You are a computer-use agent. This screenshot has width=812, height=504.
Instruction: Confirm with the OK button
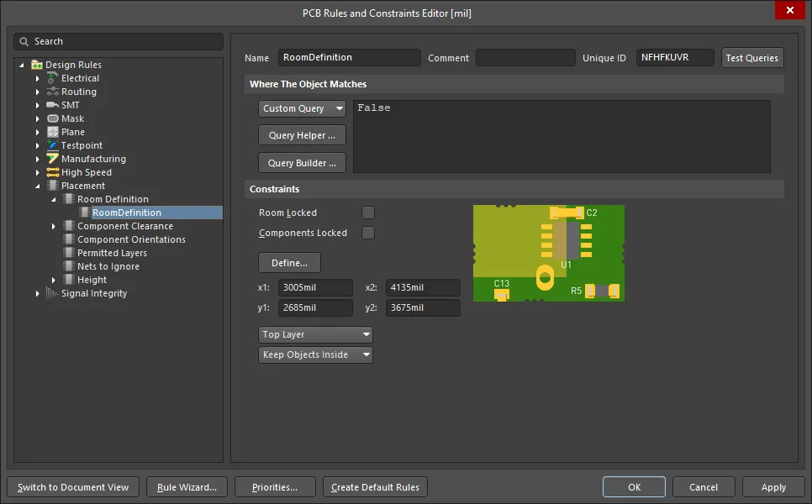634,487
